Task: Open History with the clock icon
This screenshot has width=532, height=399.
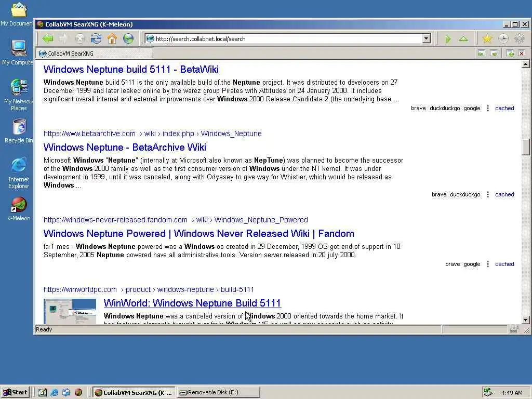Action: click(503, 39)
